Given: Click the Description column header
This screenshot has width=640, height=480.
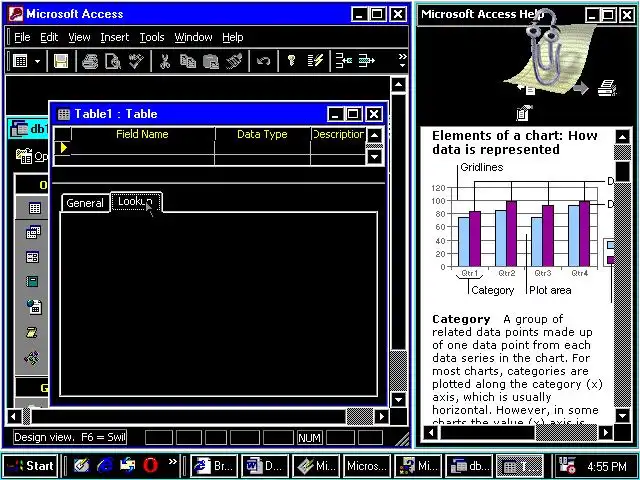Looking at the screenshot, I should click(x=338, y=134).
